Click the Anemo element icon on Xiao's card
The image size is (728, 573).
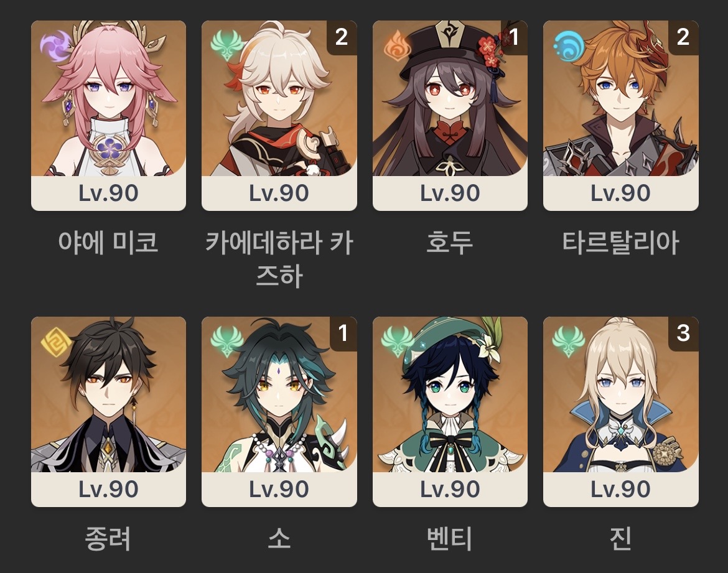click(x=226, y=342)
